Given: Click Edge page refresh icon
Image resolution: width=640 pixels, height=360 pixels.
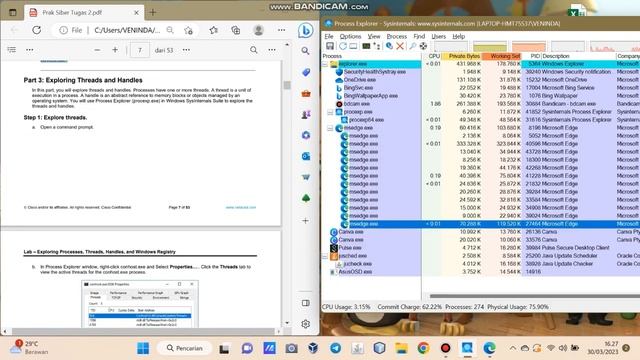Looking at the screenshot, I should (x=37, y=30).
